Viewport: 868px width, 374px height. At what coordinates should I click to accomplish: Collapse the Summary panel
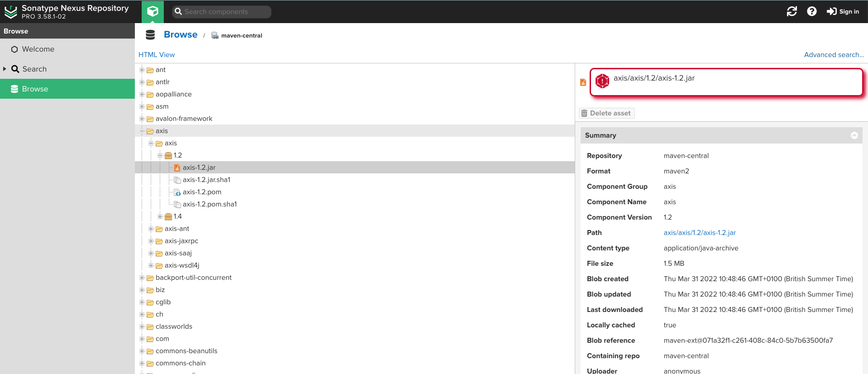tap(854, 135)
